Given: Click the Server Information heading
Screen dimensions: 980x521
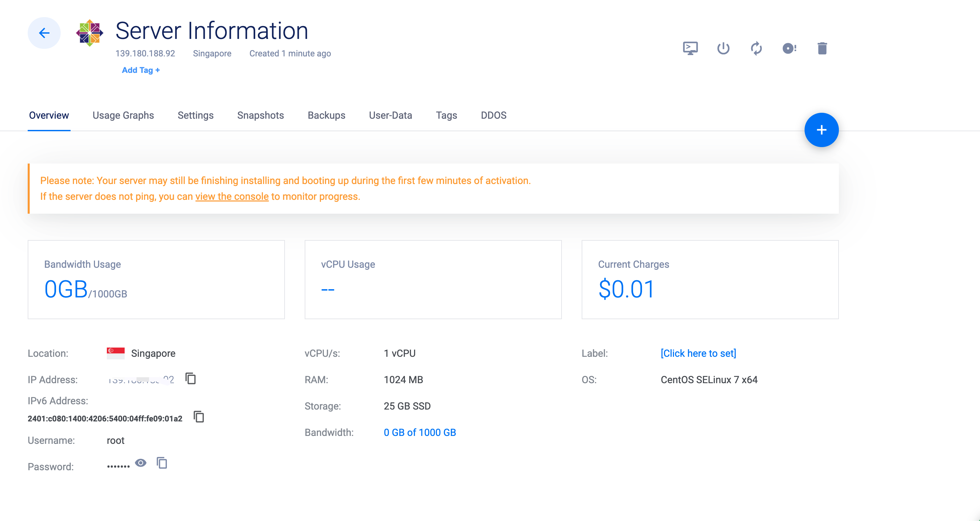Looking at the screenshot, I should coord(212,31).
